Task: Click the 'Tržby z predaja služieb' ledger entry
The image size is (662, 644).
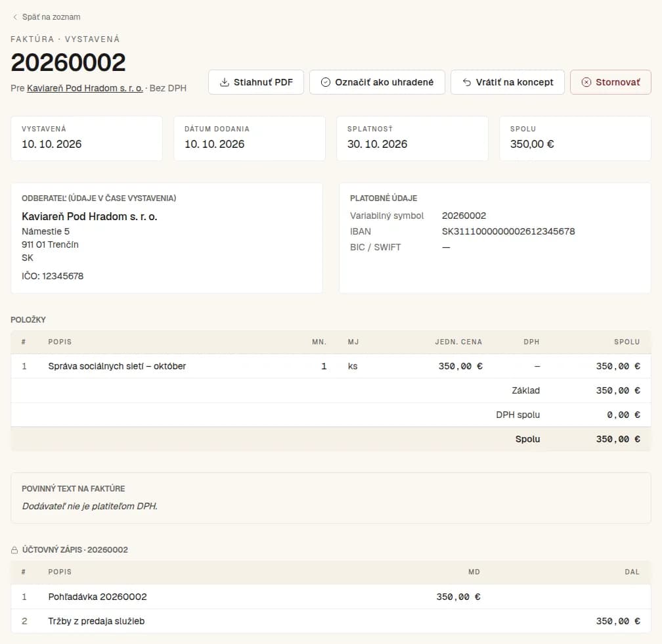Action: (97, 621)
